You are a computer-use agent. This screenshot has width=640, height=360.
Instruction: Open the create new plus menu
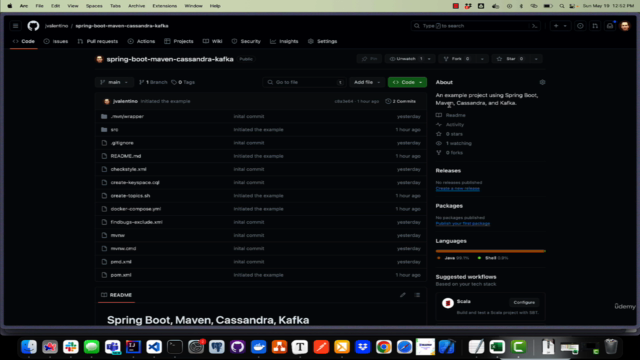[x=560, y=26]
